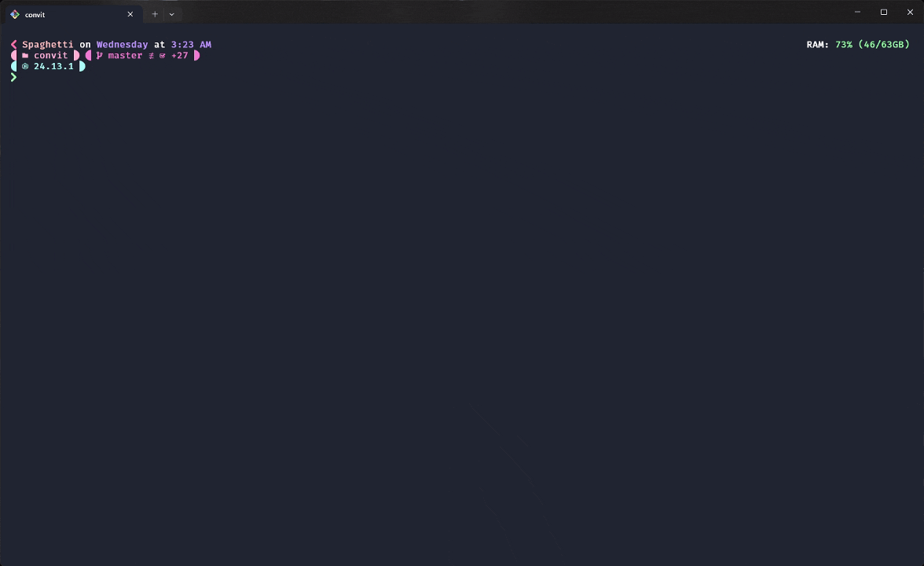The width and height of the screenshot is (924, 566).
Task: Click the git branch icon before master
Action: pos(100,55)
